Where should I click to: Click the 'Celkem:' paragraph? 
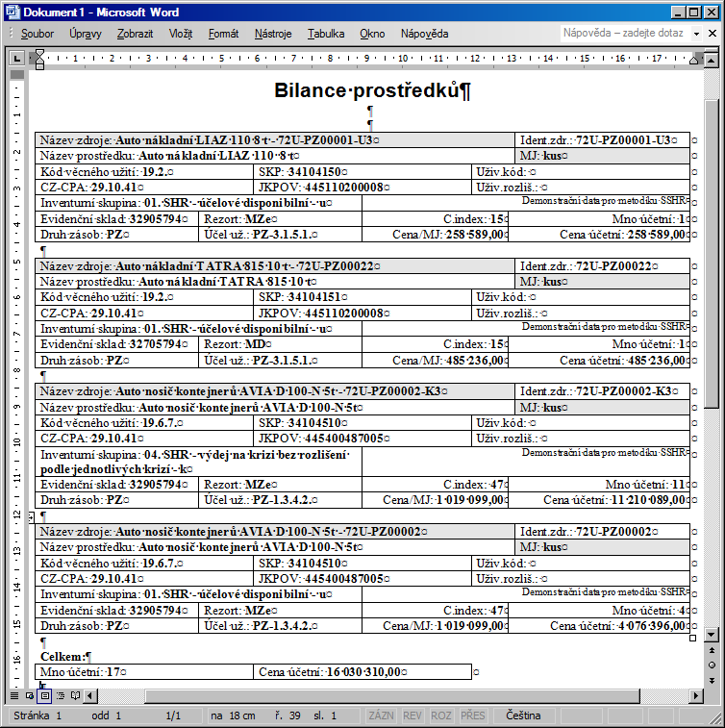(x=66, y=657)
